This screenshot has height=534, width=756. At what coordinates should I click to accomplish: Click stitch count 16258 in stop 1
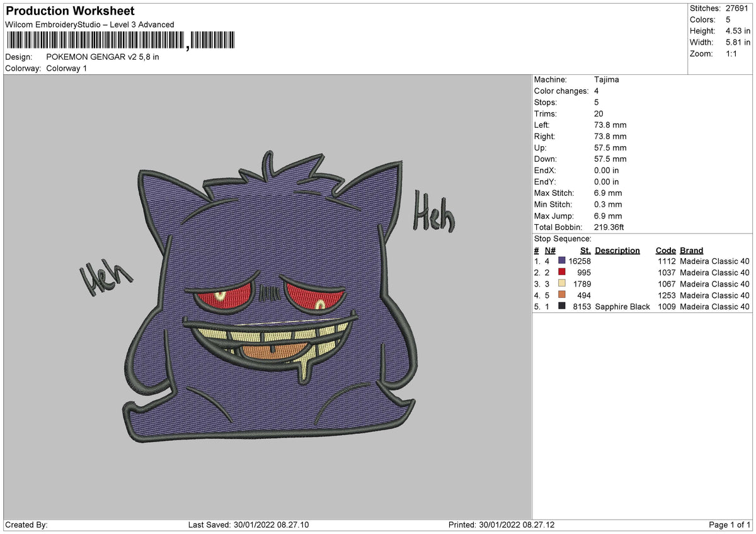pos(579,261)
